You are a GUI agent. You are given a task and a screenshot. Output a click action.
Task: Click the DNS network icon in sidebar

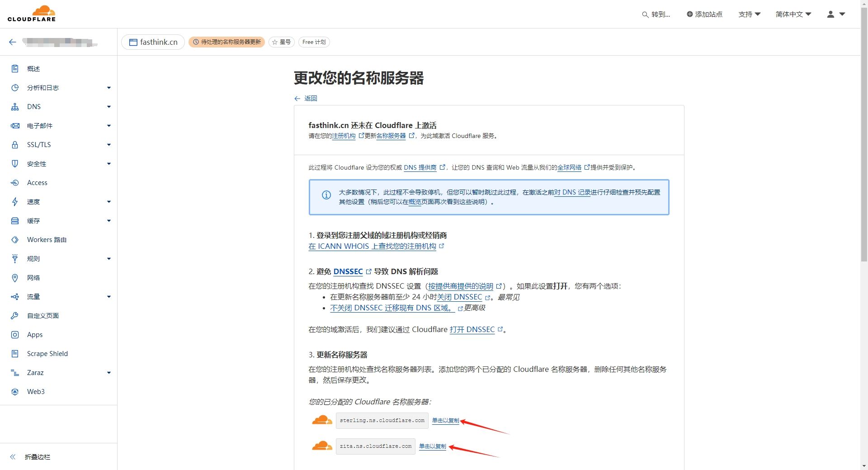(x=15, y=107)
